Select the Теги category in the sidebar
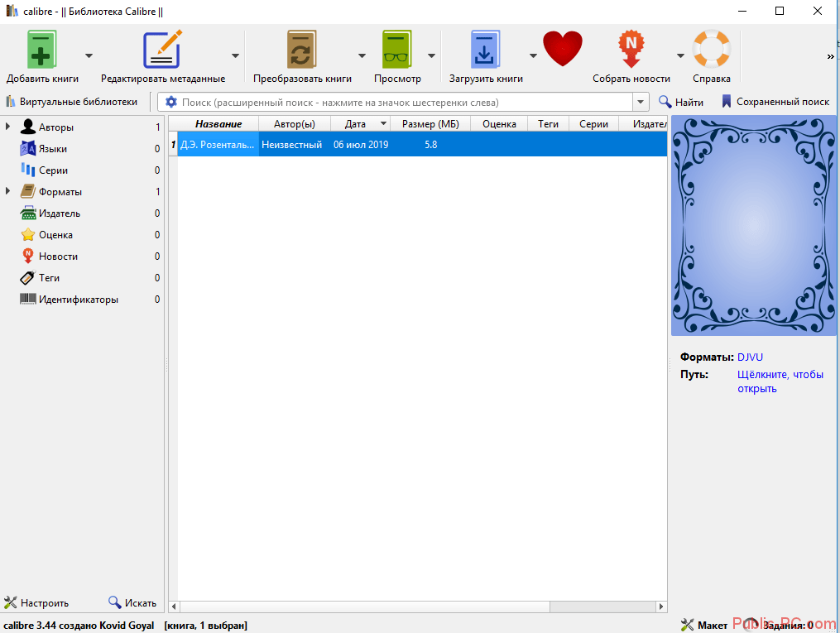This screenshot has height=633, width=840. (49, 278)
